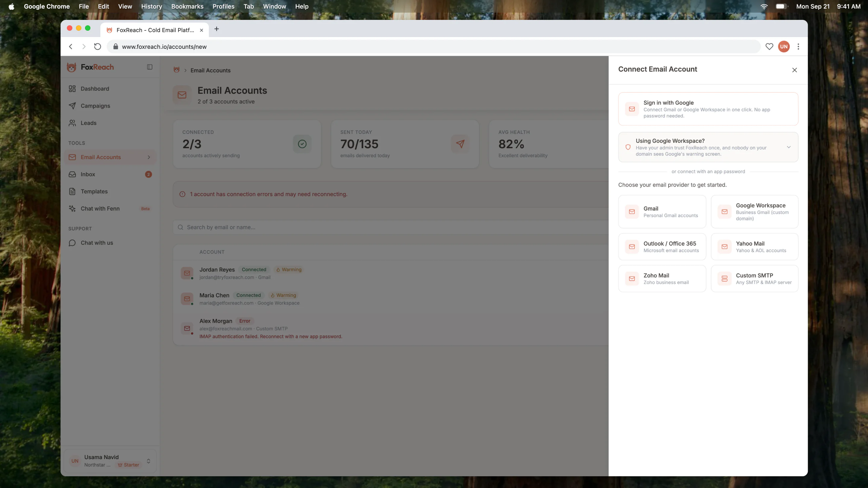Viewport: 868px width, 488px height.
Task: Click the Connected stat checkmark icon
Action: click(x=302, y=144)
